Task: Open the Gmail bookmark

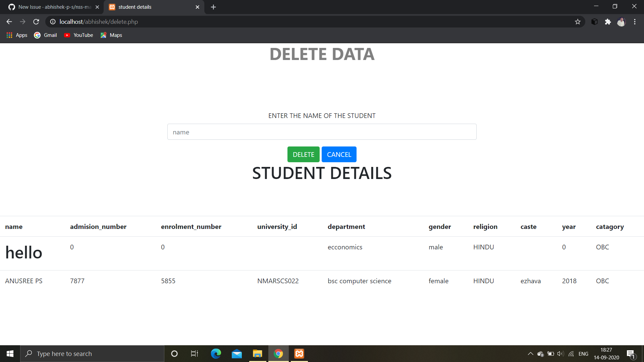Action: [x=45, y=35]
